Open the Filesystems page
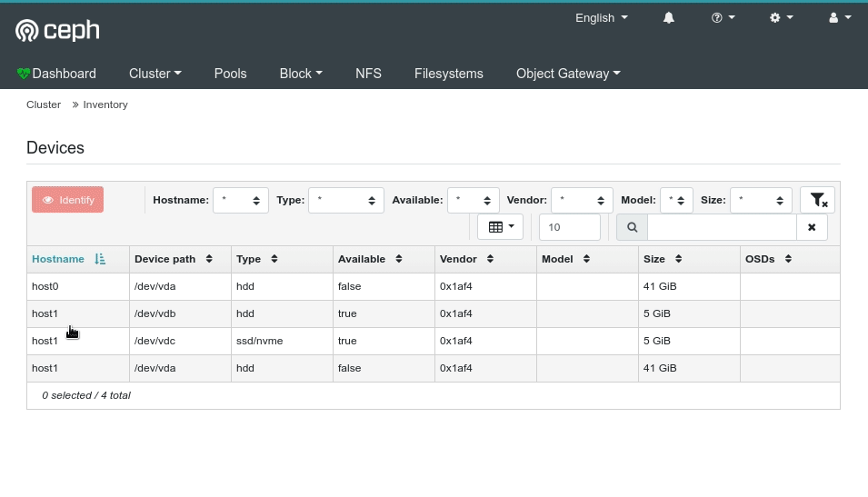 [x=448, y=74]
